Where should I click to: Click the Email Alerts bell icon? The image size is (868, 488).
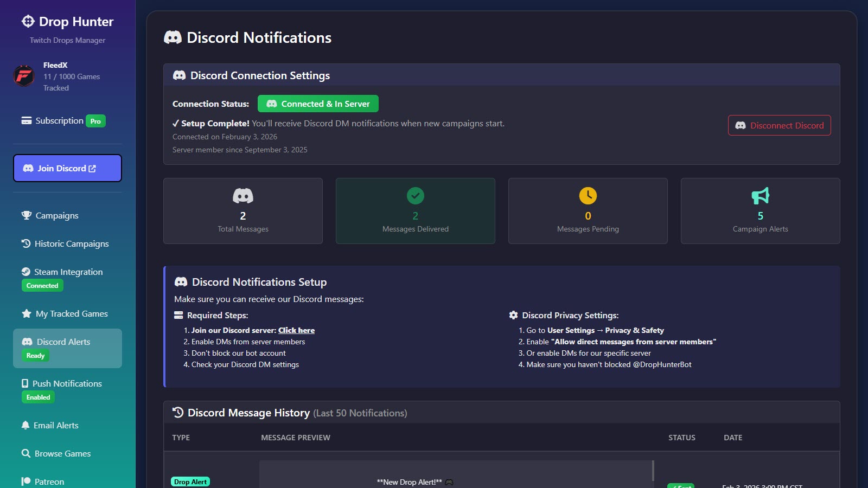pyautogui.click(x=25, y=425)
